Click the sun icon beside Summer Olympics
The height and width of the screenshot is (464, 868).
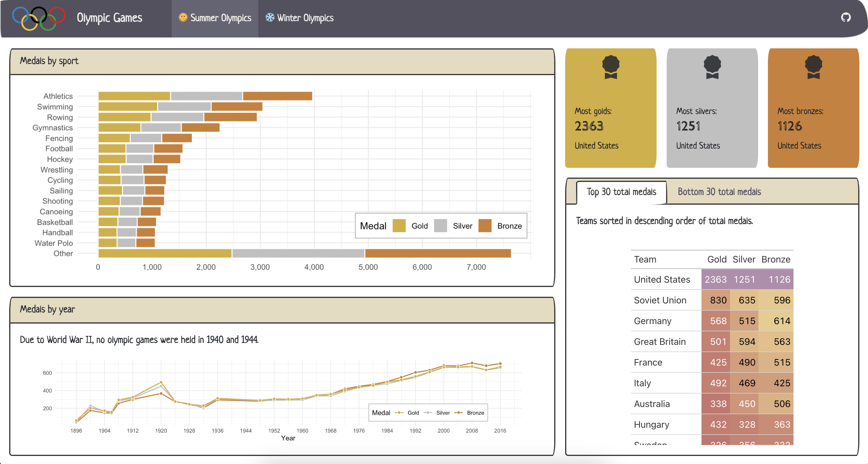183,18
